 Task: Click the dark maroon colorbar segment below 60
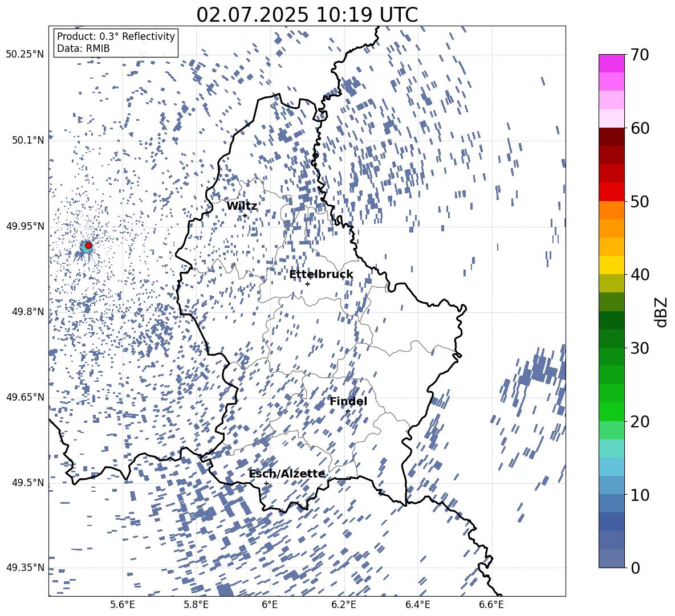[611, 137]
